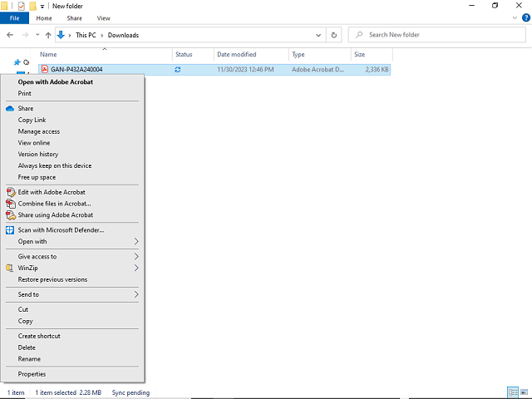Click the Properties quick access toolbar icon
Viewport: 532px width, 399px height.
point(22,6)
